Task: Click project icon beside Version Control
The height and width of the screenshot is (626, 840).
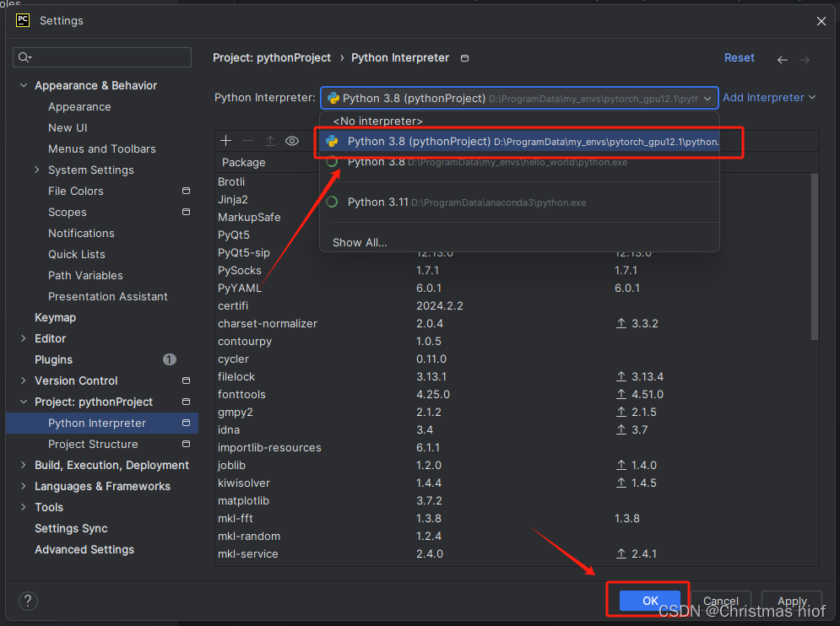Action: (x=186, y=380)
